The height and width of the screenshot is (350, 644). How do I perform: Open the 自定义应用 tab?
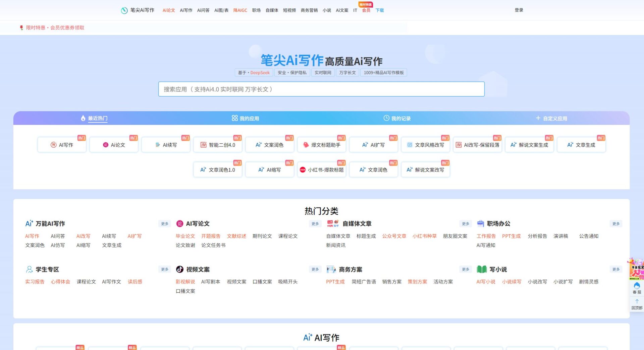[551, 118]
